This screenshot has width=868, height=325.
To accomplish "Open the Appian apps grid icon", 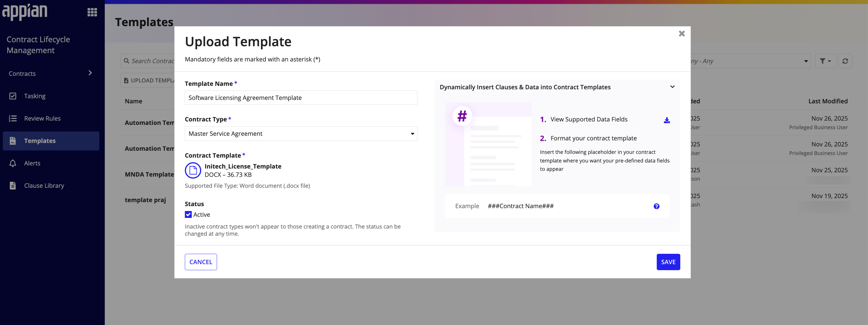I will coord(92,12).
